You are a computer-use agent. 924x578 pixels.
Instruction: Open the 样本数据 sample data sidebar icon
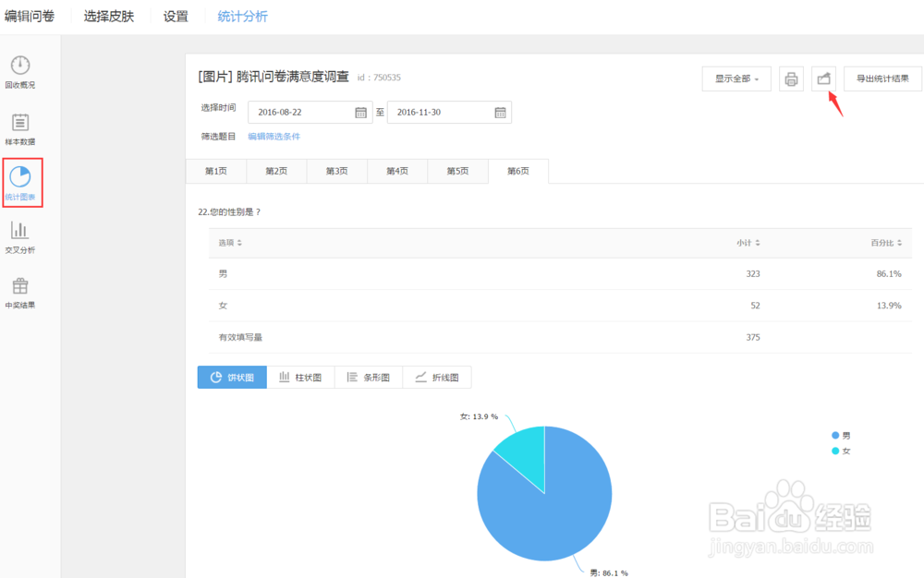[20, 129]
